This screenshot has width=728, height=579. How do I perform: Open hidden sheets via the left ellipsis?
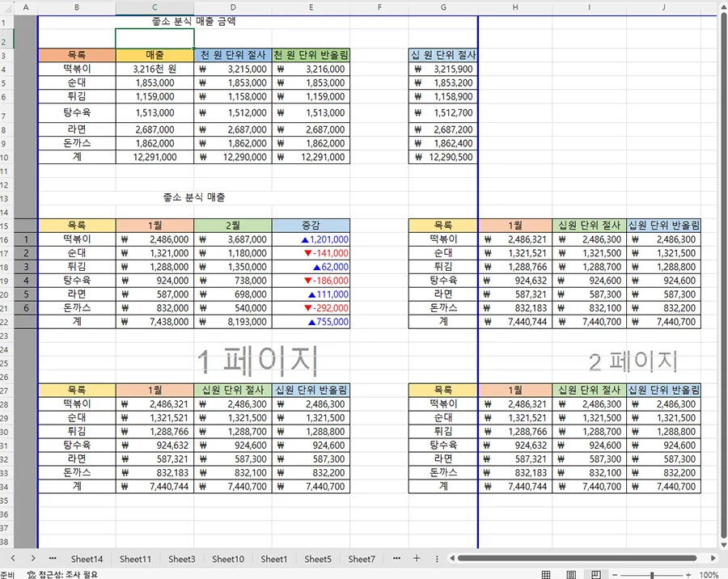(53, 558)
